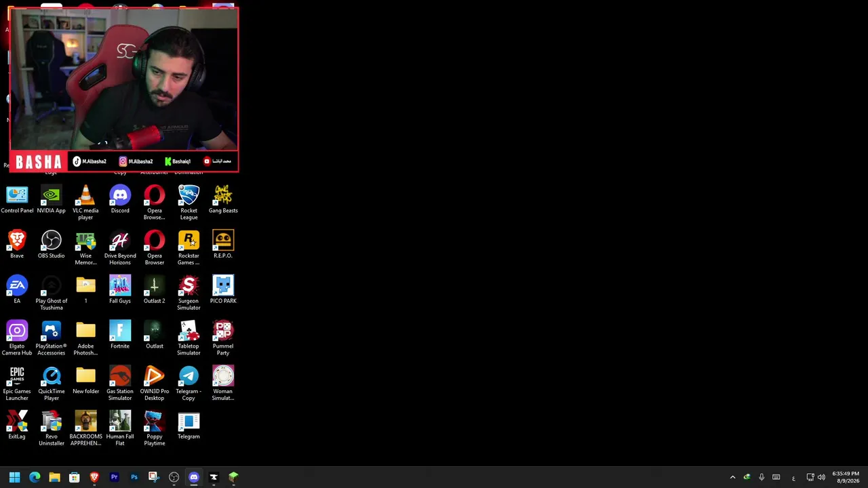Open Premiere Pro from the taskbar
The image size is (868, 488).
point(114,477)
